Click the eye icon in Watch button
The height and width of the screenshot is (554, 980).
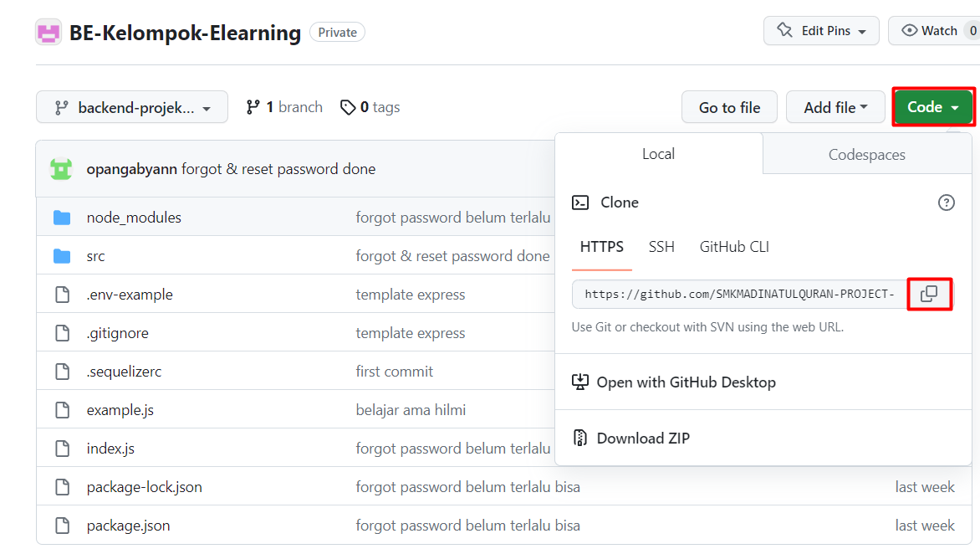[910, 31]
